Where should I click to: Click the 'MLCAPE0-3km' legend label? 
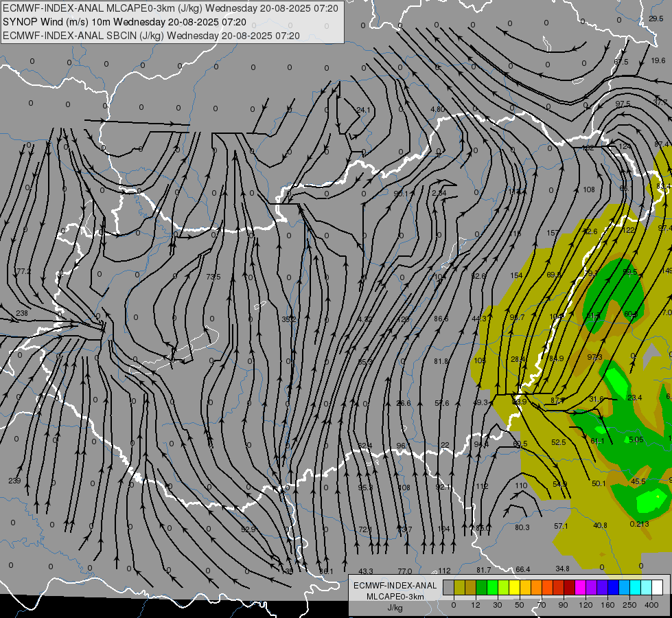(x=395, y=597)
